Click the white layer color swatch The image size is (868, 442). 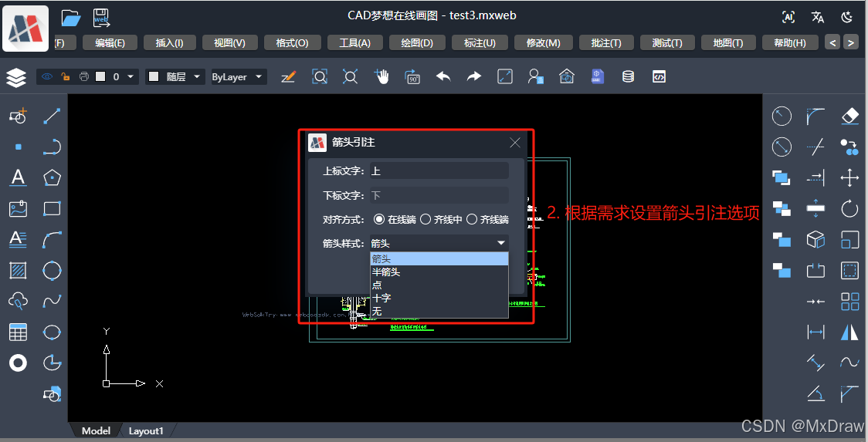click(100, 76)
